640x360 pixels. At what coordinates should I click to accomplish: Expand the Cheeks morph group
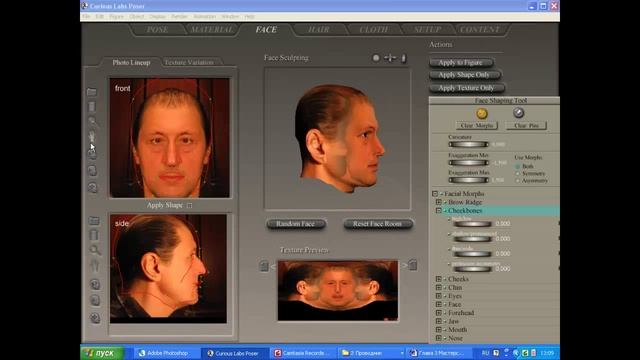(439, 279)
